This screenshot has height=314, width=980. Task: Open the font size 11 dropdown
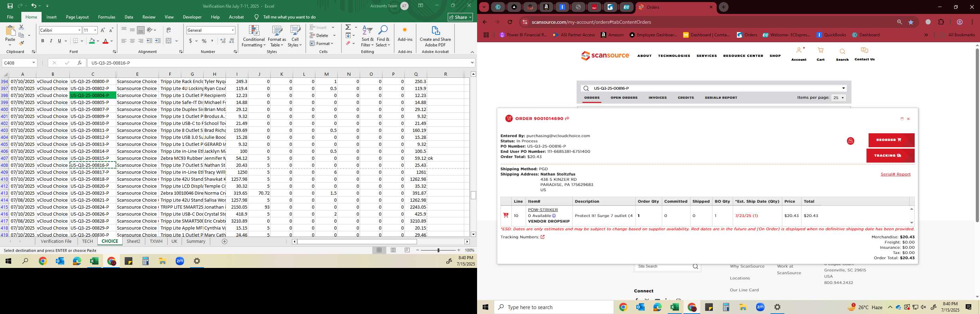[x=95, y=30]
